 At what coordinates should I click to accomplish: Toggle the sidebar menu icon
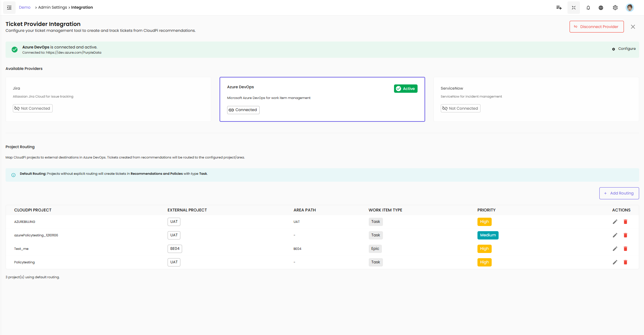click(9, 8)
